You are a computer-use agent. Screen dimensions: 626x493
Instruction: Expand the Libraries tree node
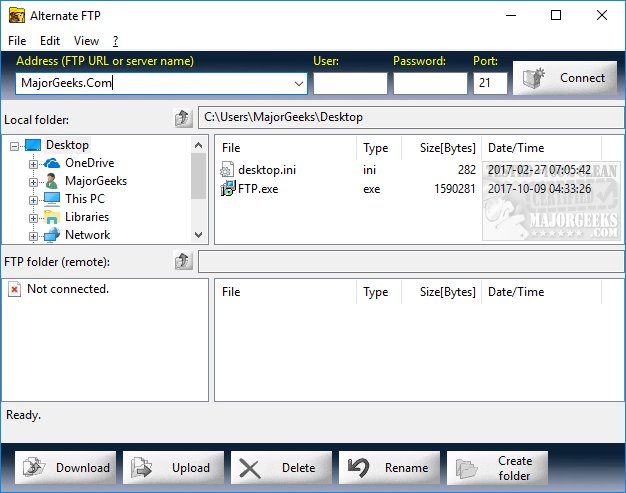[33, 218]
